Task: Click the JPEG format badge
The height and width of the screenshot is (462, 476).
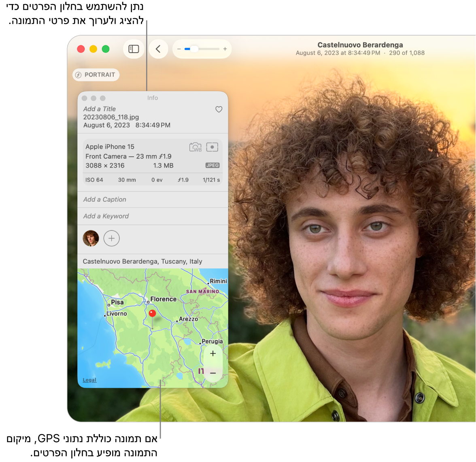Action: [212, 165]
